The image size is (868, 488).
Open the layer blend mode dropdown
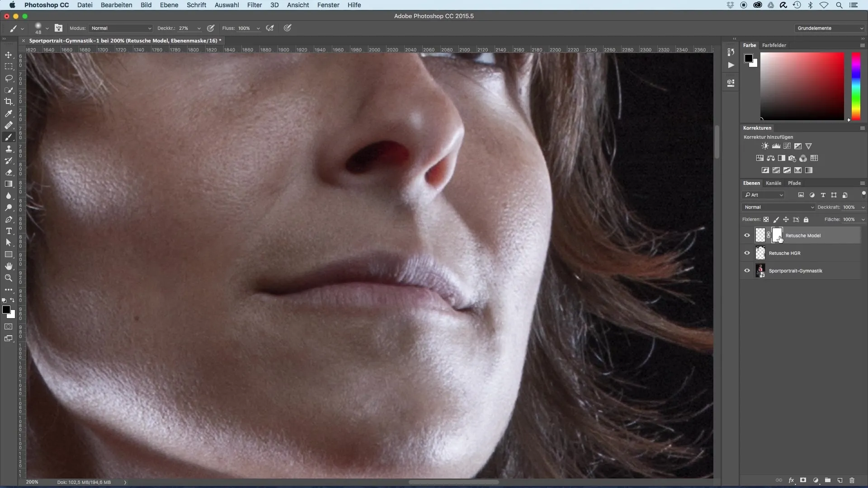778,207
